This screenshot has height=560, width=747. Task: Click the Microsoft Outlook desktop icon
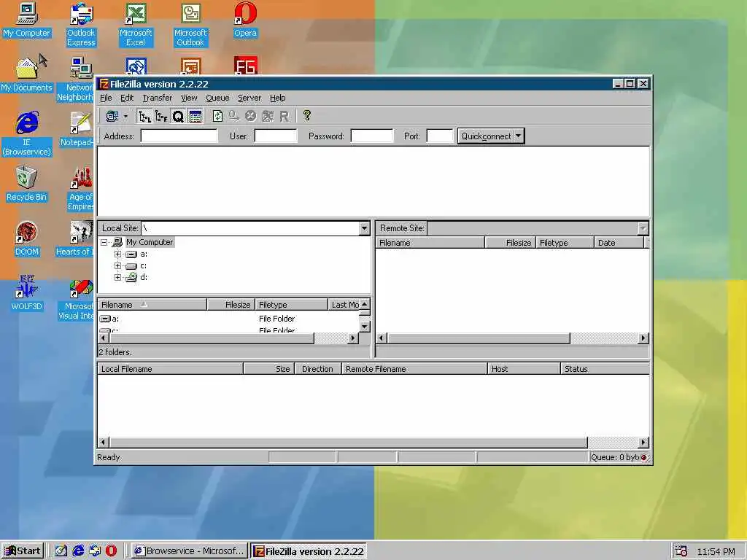[190, 25]
